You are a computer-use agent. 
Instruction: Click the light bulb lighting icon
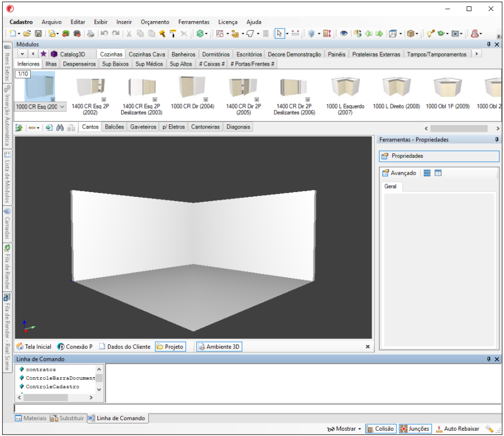tap(431, 33)
